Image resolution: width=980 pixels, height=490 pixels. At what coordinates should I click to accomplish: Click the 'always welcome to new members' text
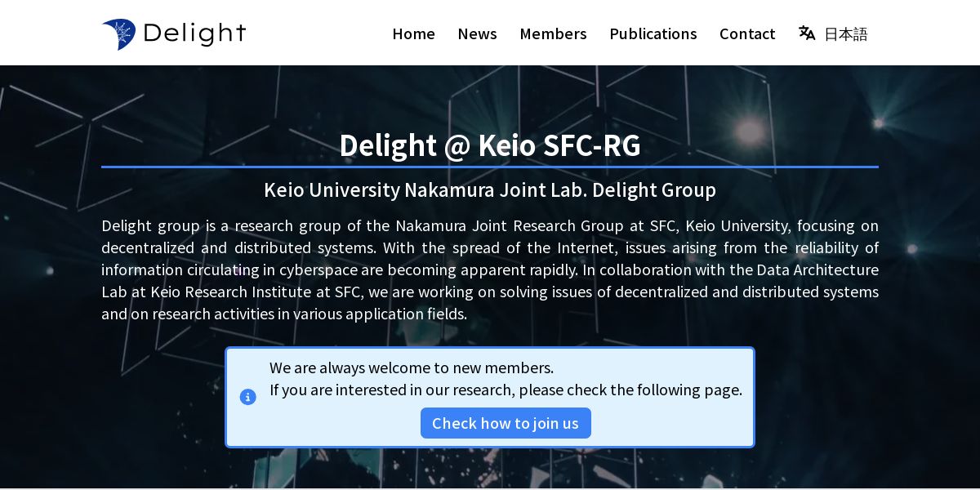click(412, 367)
